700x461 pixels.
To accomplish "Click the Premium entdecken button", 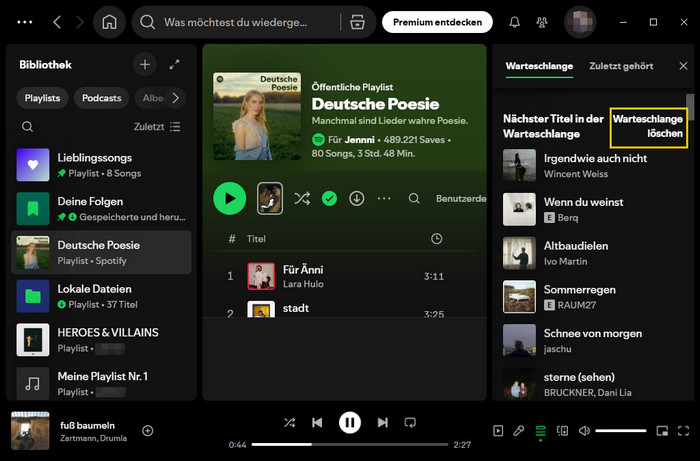I will (x=438, y=22).
